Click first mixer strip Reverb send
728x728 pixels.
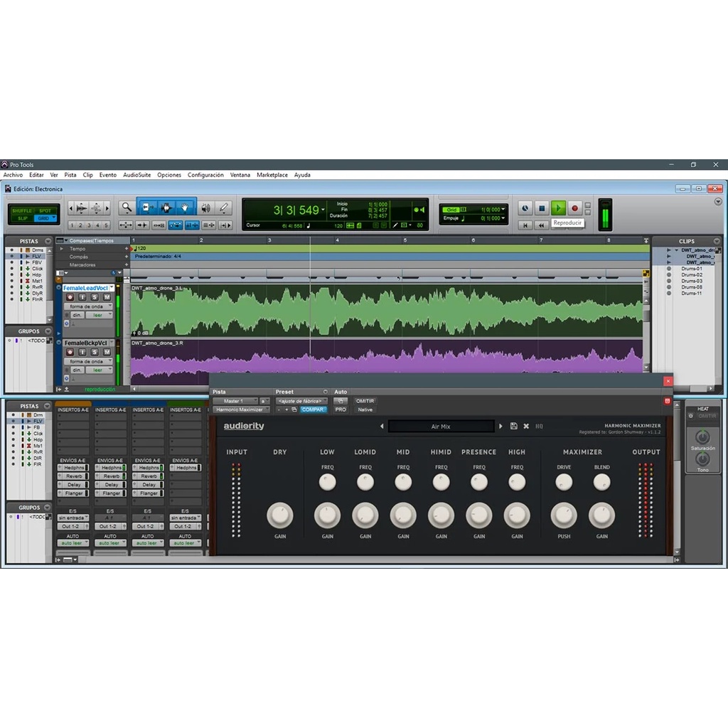73,476
